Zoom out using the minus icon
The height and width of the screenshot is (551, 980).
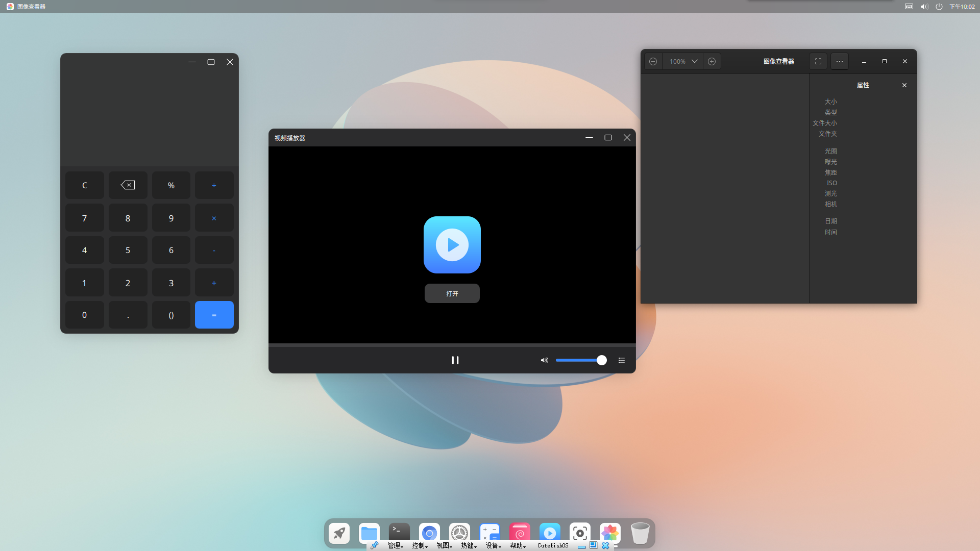click(x=653, y=61)
